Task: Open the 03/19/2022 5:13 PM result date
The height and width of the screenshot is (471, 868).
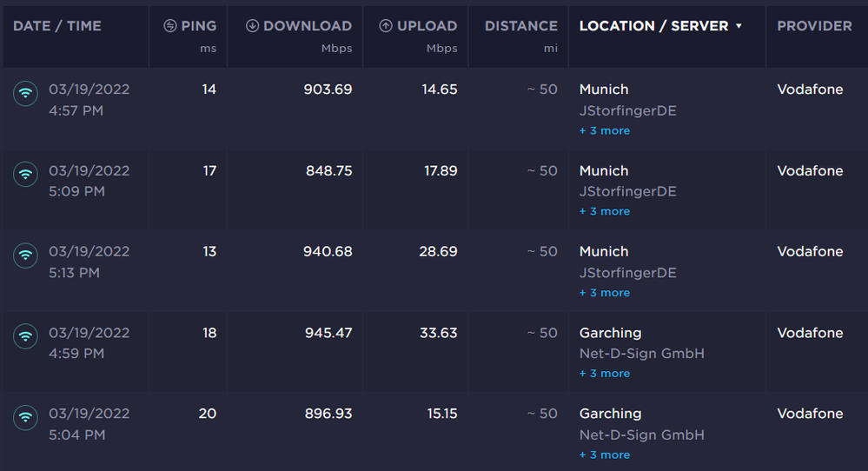Action: (x=89, y=251)
